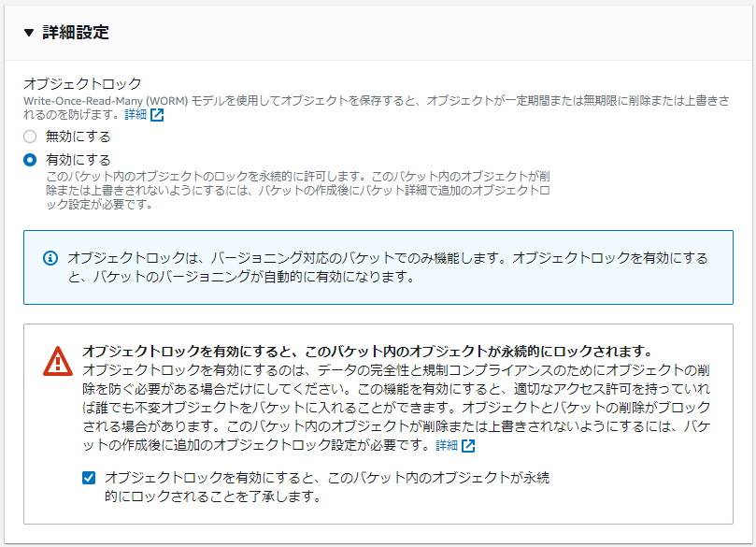Screen dimensions: 756x547
Task: Select the 有効にする radio button
Action: (30, 160)
